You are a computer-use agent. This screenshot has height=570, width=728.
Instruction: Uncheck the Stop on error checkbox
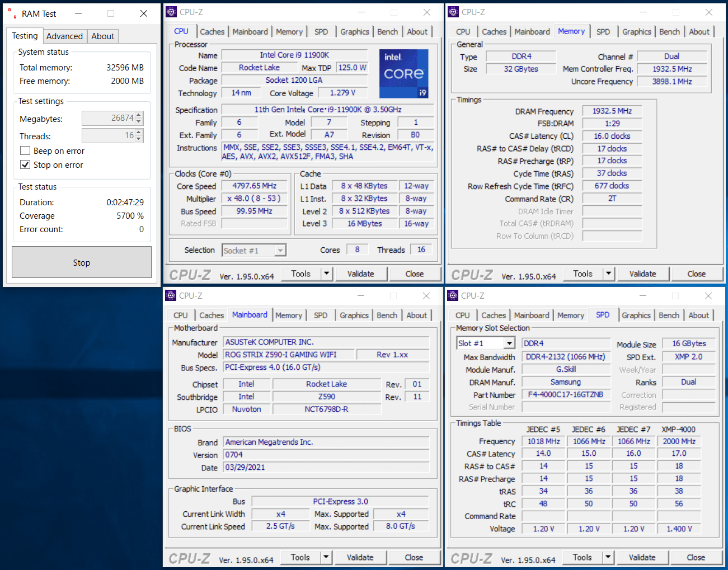point(25,165)
